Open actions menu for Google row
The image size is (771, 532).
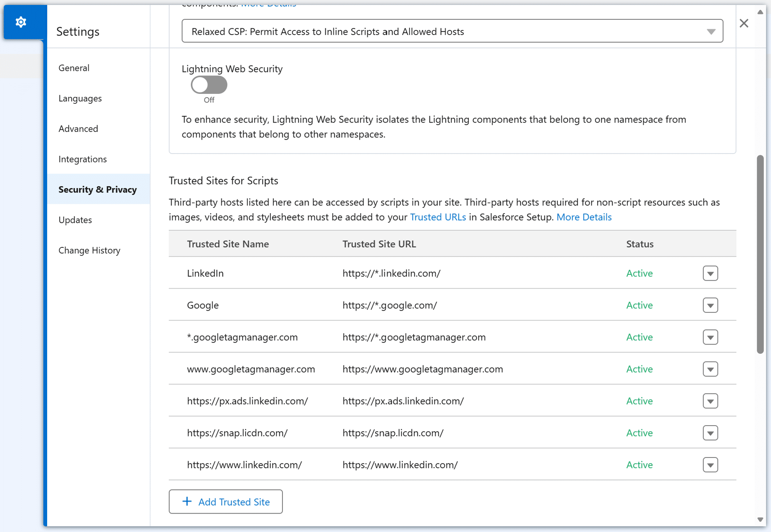tap(710, 305)
